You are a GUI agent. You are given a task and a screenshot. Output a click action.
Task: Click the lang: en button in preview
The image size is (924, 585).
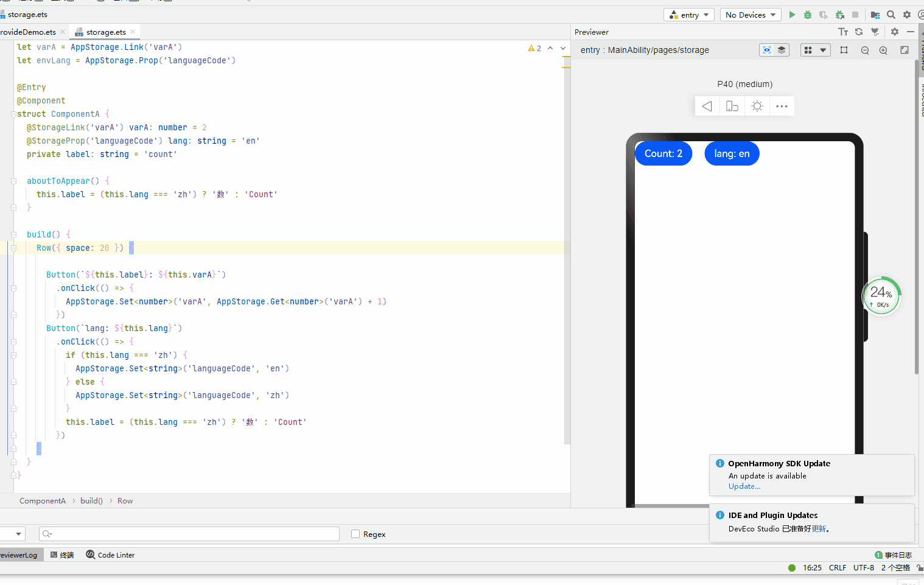point(732,153)
